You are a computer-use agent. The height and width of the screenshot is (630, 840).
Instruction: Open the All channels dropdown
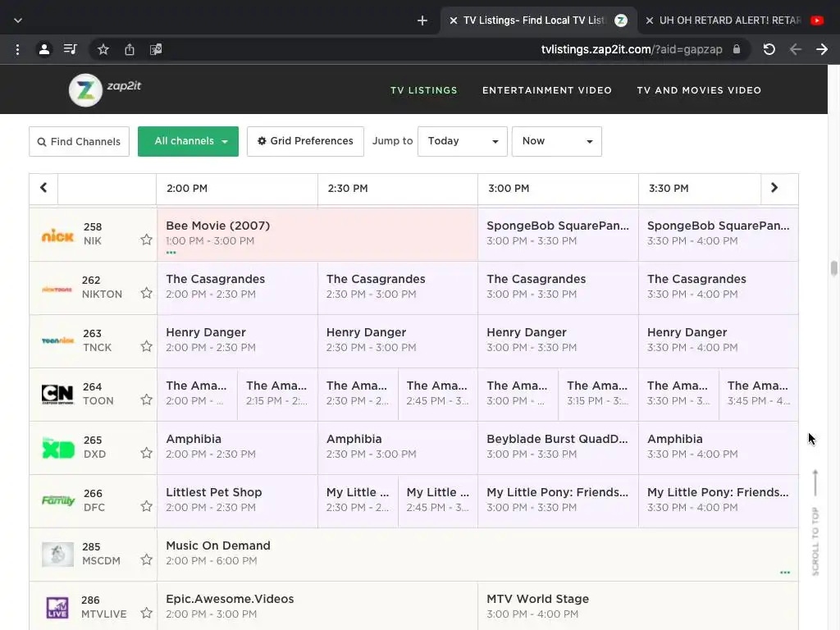[188, 141]
